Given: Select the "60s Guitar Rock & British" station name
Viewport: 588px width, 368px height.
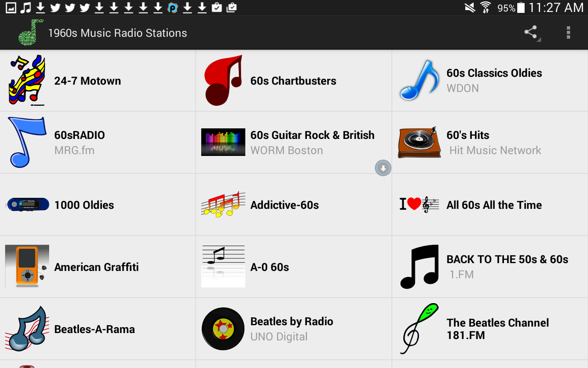Looking at the screenshot, I should [312, 135].
